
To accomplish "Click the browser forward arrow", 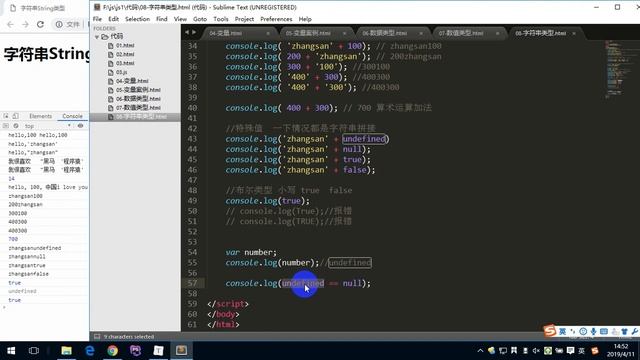I will click(x=25, y=24).
